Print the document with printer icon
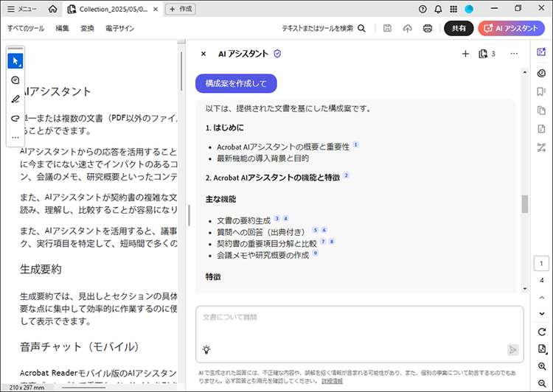Viewport: 553px width, 392px height. pos(428,28)
